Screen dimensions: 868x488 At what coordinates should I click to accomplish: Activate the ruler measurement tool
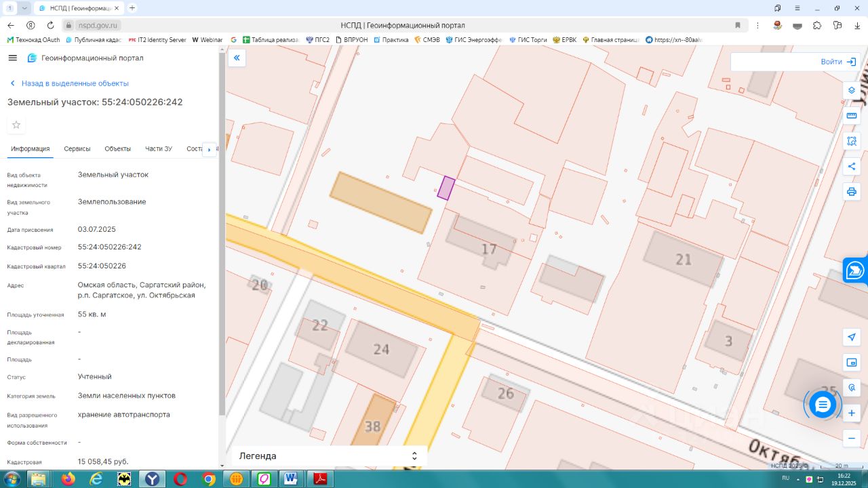852,116
